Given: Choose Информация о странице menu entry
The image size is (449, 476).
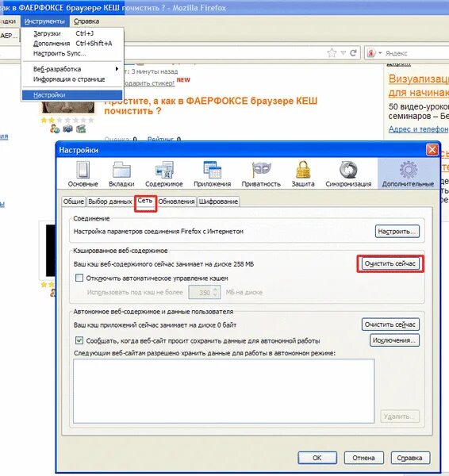Looking at the screenshot, I should (73, 79).
